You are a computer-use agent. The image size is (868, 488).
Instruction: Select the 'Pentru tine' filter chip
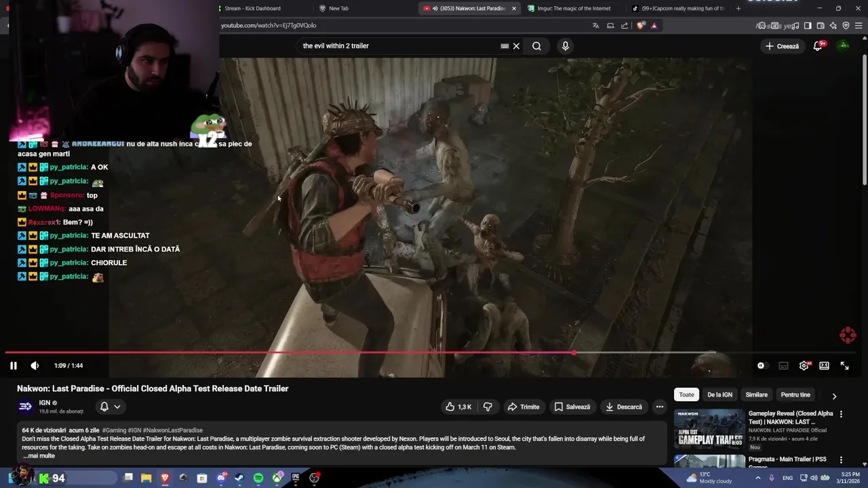[795, 394]
